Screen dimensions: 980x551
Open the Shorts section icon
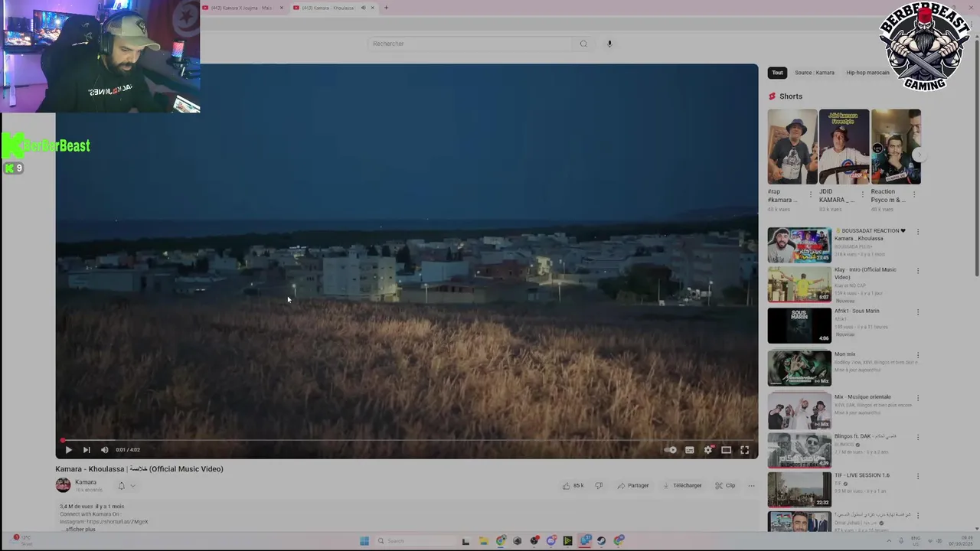772,96
